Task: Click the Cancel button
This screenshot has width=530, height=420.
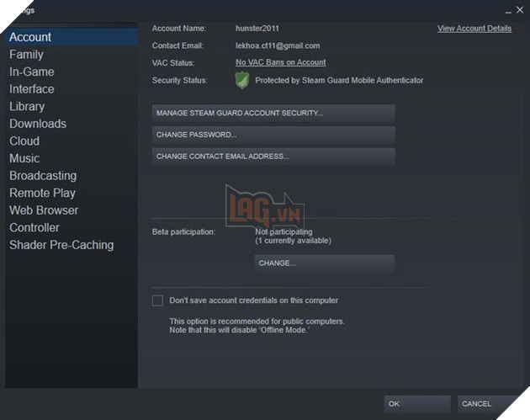Action: [489, 404]
